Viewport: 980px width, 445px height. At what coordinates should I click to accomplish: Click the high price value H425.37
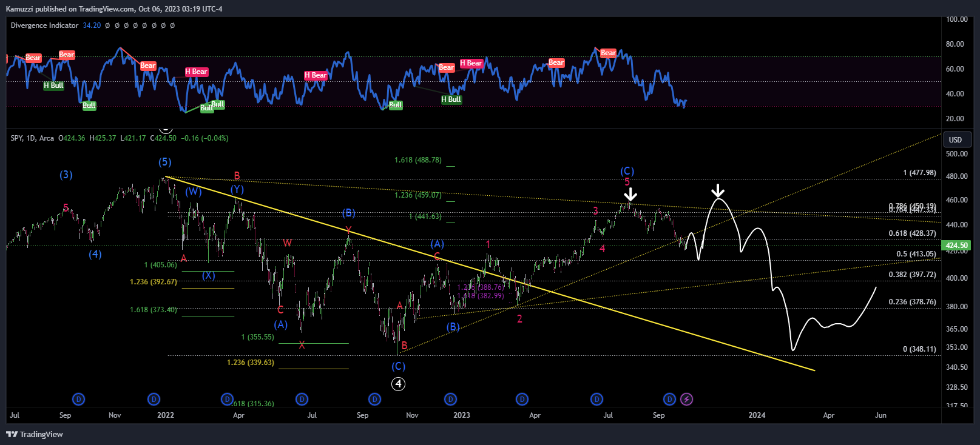tap(103, 138)
